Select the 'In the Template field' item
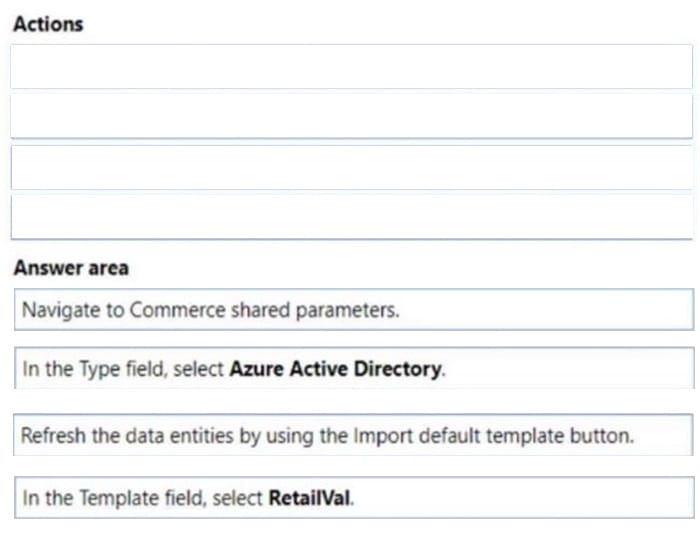700x546 pixels. [x=354, y=497]
